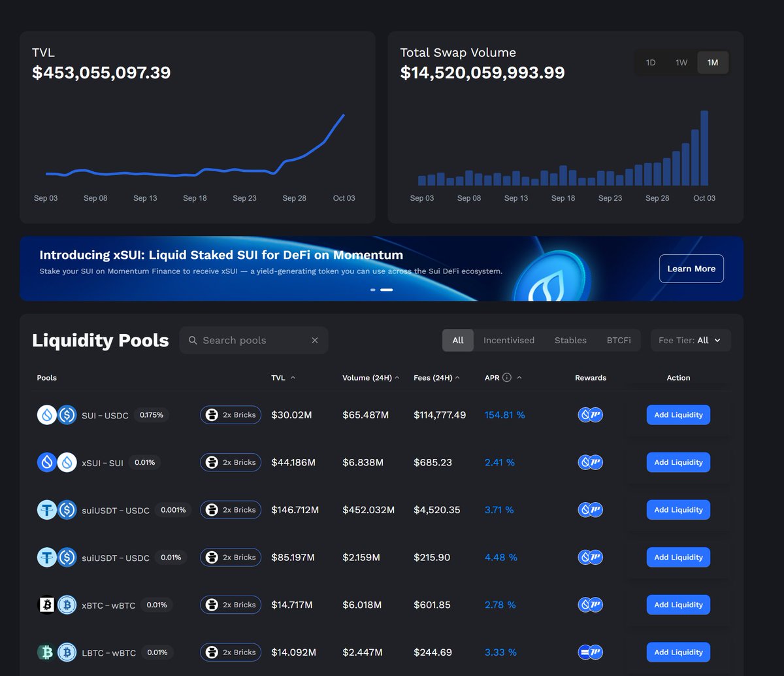This screenshot has height=676, width=784.
Task: Open the Fee Tier dropdown
Action: (x=691, y=341)
